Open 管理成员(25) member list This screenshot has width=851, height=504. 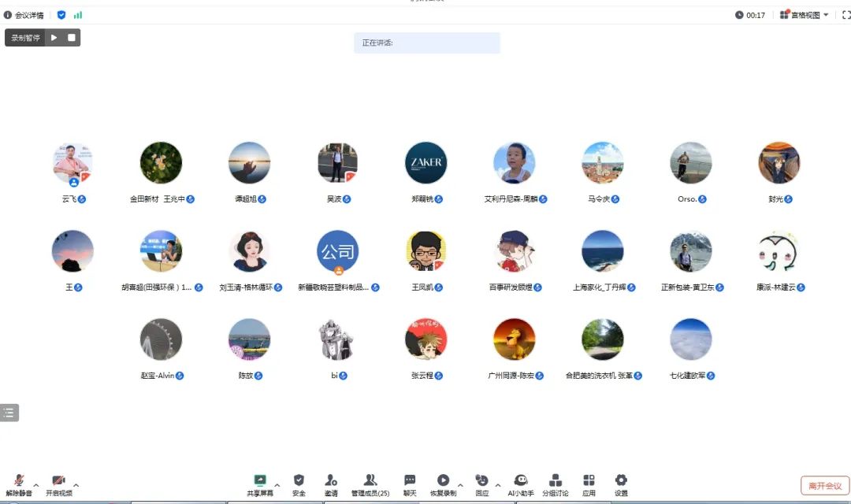pyautogui.click(x=370, y=486)
